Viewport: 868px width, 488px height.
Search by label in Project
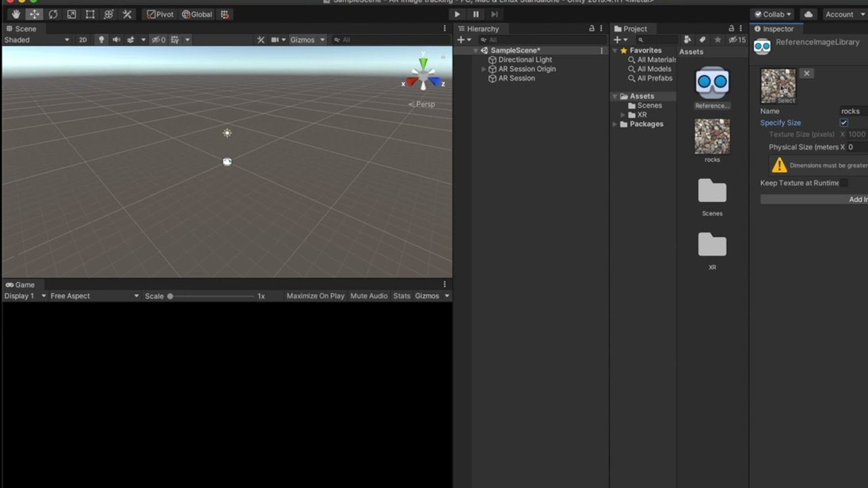coord(703,40)
